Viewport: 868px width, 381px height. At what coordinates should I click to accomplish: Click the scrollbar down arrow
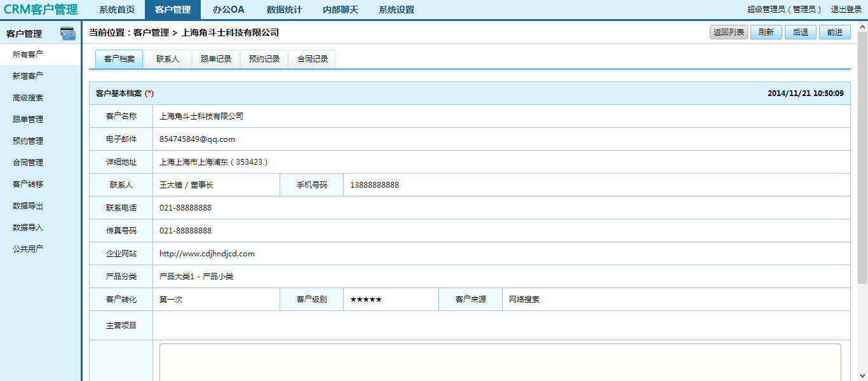click(x=862, y=375)
